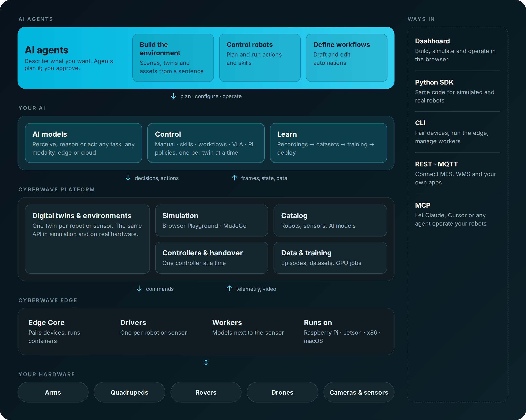Image resolution: width=526 pixels, height=420 pixels.
Task: Click the text 'Same code for simulated and real robots'
Action: (455, 96)
